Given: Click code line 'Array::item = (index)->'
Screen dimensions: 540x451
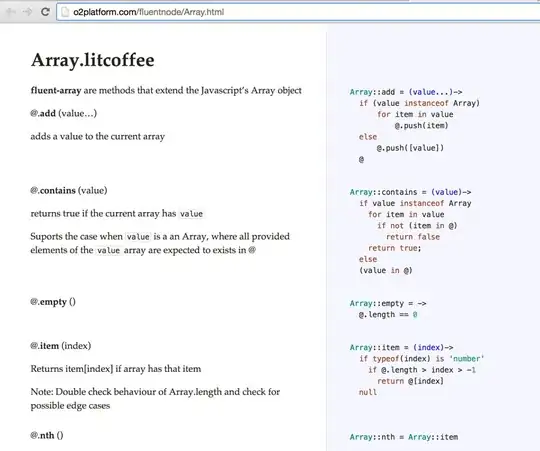Looking at the screenshot, I should (402, 347).
